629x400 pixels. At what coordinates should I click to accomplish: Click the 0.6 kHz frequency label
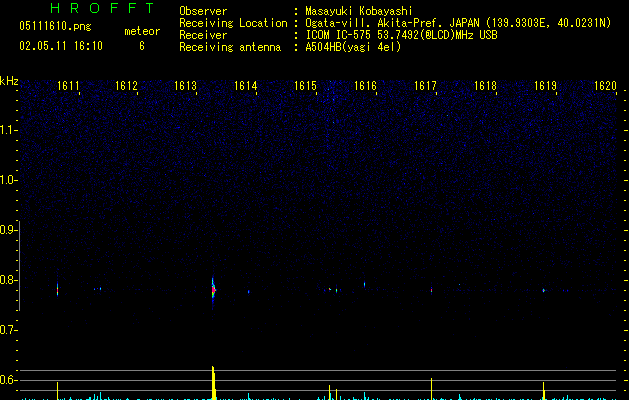pos(8,380)
